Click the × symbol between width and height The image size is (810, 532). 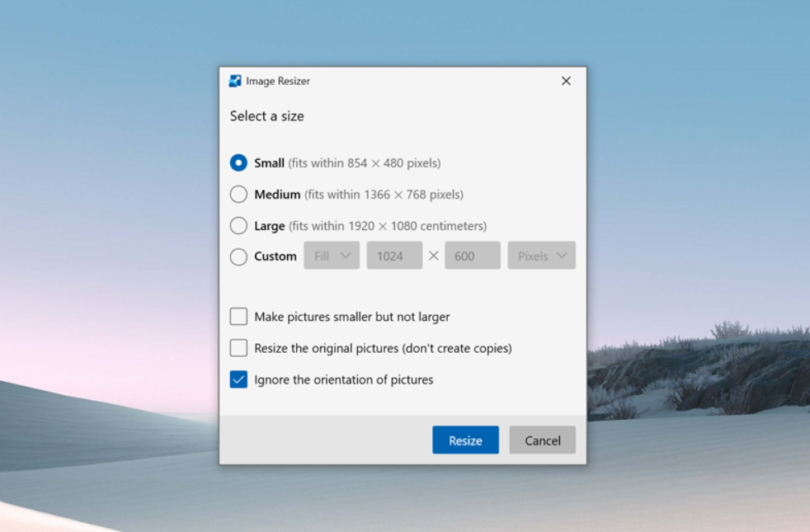(434, 256)
